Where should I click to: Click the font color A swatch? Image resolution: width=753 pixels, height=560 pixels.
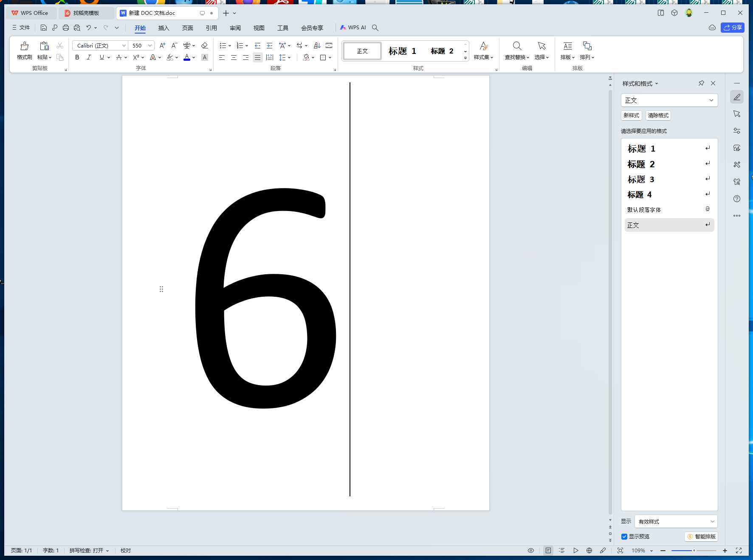187,57
